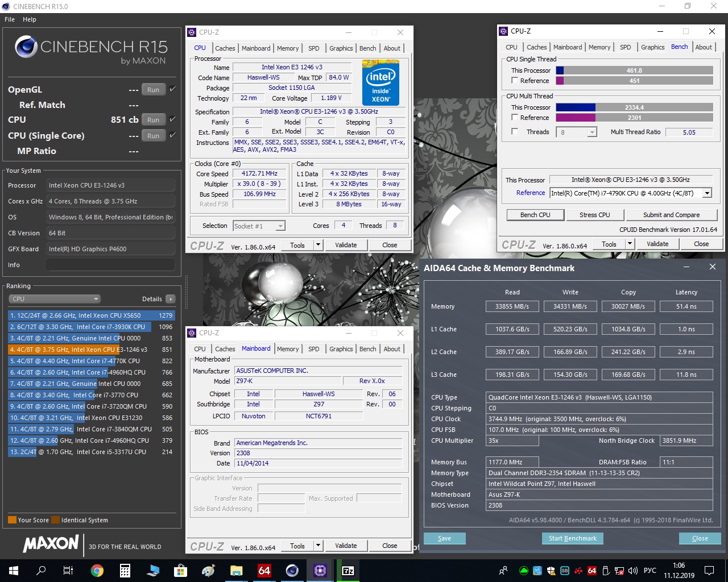
Task: Open Graphics tab in CPU-Z Mainboard window
Action: coord(341,349)
